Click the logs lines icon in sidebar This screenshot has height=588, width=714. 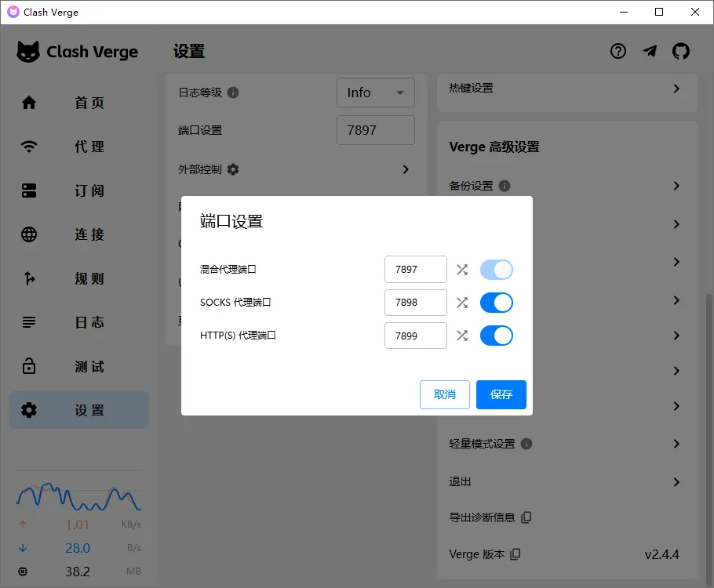coord(29,322)
